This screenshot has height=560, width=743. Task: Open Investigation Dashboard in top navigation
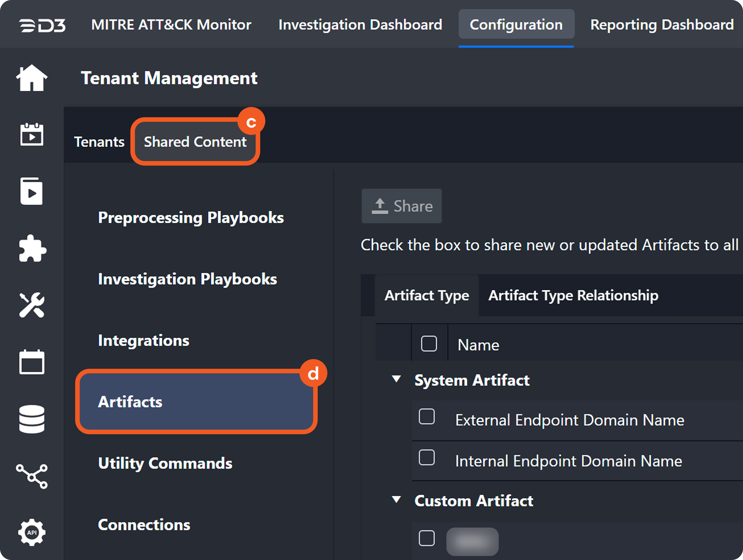tap(360, 25)
